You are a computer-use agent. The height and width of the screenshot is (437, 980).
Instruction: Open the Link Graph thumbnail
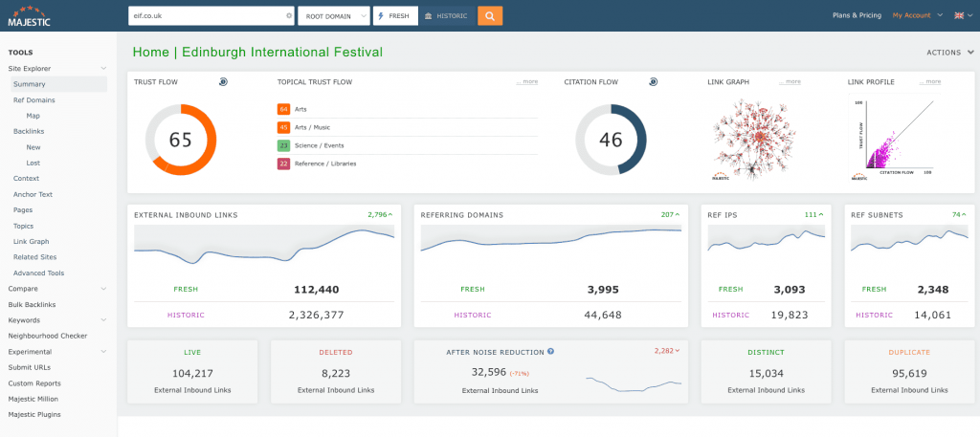coord(752,140)
